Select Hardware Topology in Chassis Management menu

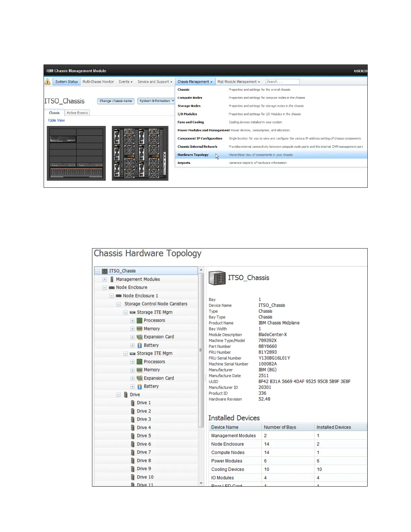(x=271, y=155)
